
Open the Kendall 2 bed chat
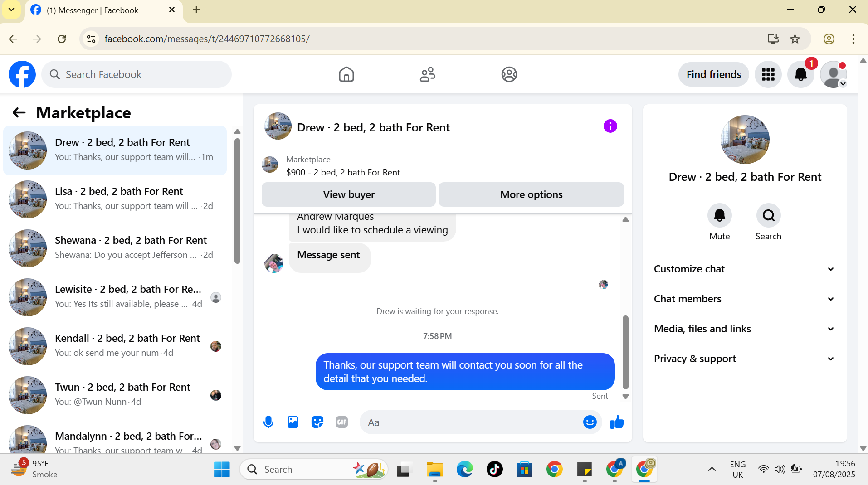point(115,346)
